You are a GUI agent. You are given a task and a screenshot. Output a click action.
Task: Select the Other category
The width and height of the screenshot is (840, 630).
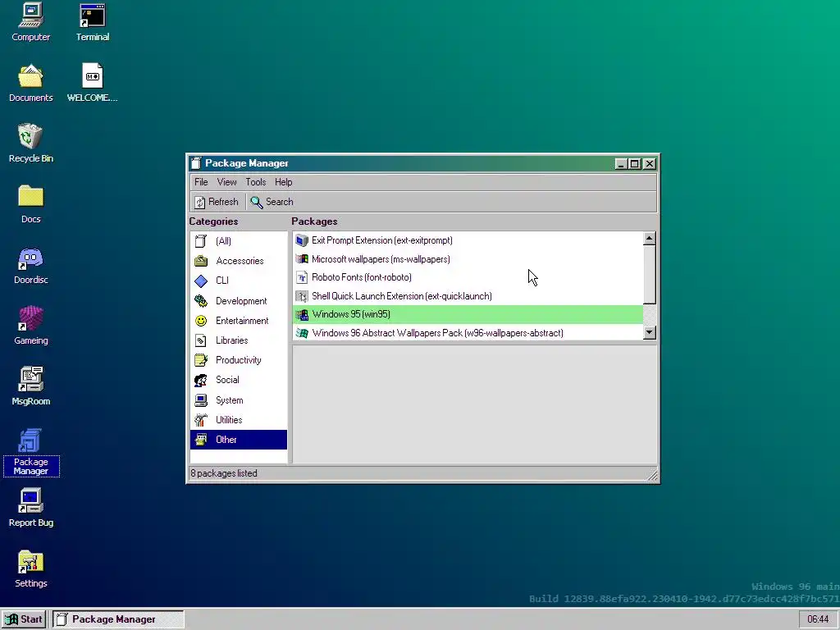[239, 440]
